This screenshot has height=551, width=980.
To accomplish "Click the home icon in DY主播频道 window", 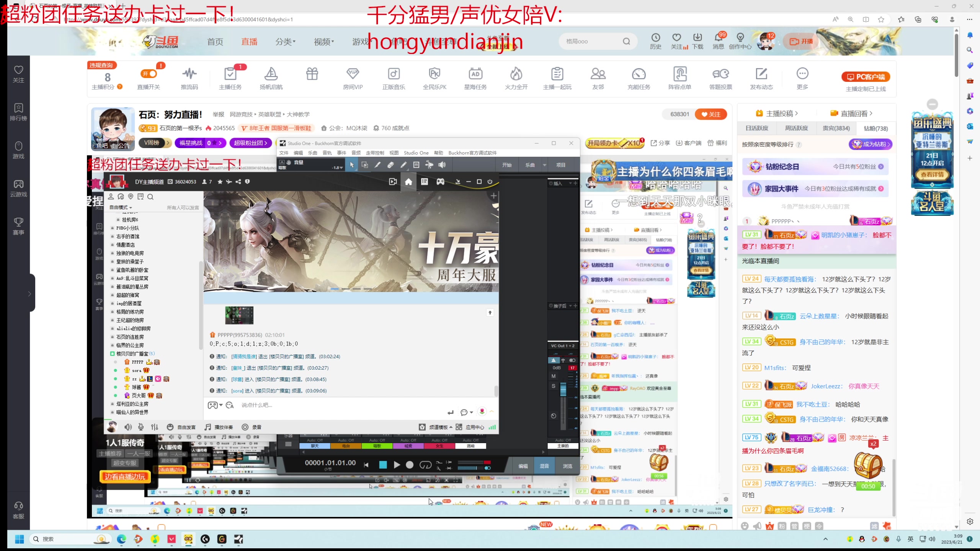I will (408, 182).
